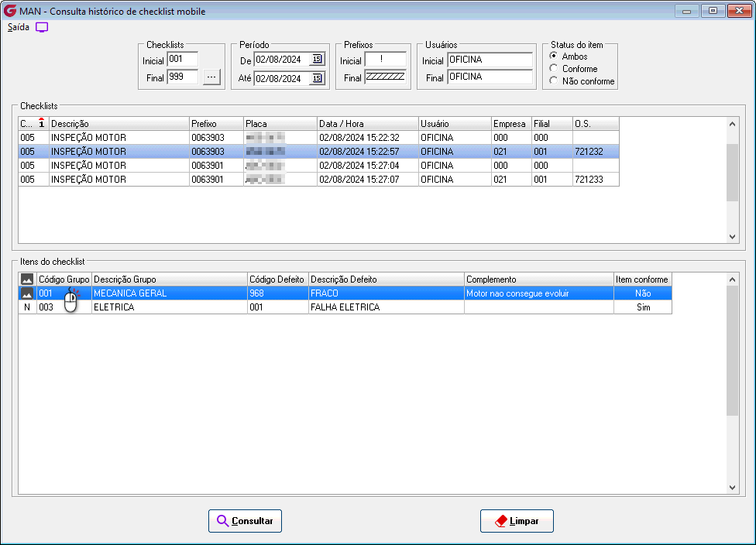Open the calendar picker for Até date
The width and height of the screenshot is (756, 545).
pyautogui.click(x=317, y=78)
